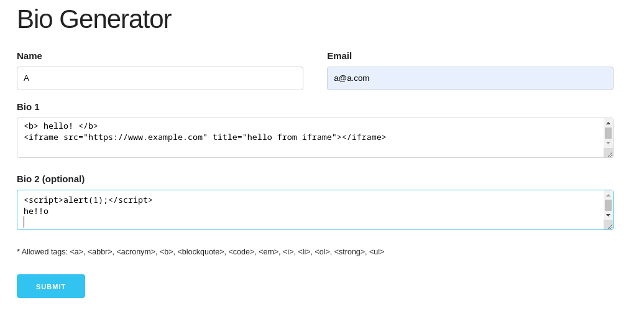Click the Bio 1 label

pos(28,107)
